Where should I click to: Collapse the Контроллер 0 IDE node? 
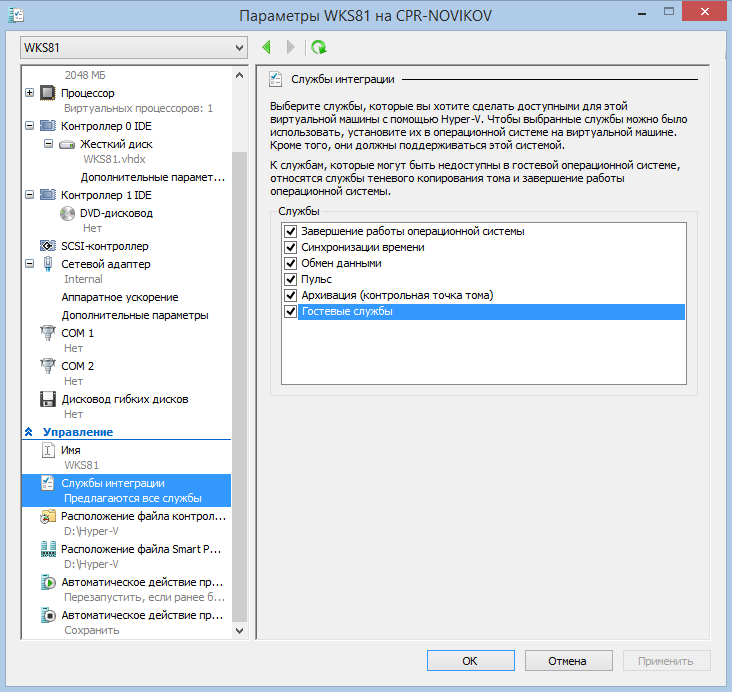point(28,127)
